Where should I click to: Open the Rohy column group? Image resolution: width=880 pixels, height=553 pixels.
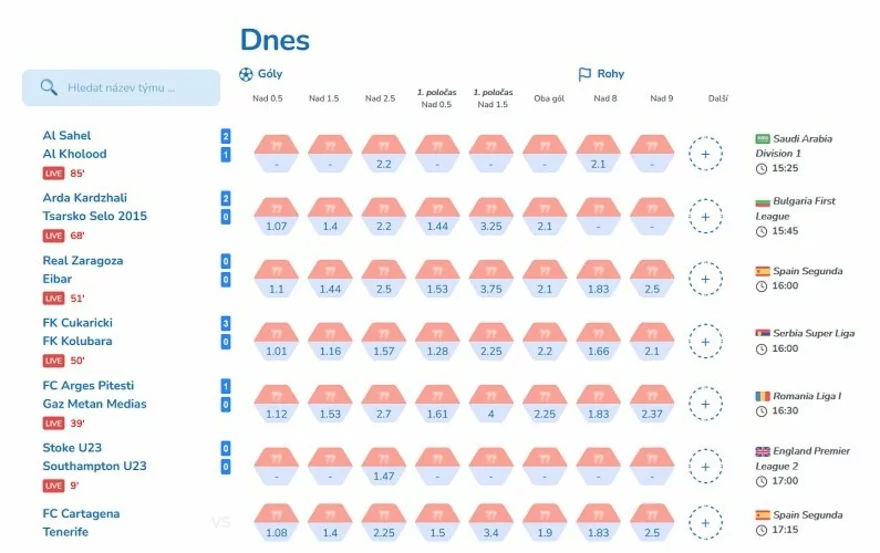point(610,73)
